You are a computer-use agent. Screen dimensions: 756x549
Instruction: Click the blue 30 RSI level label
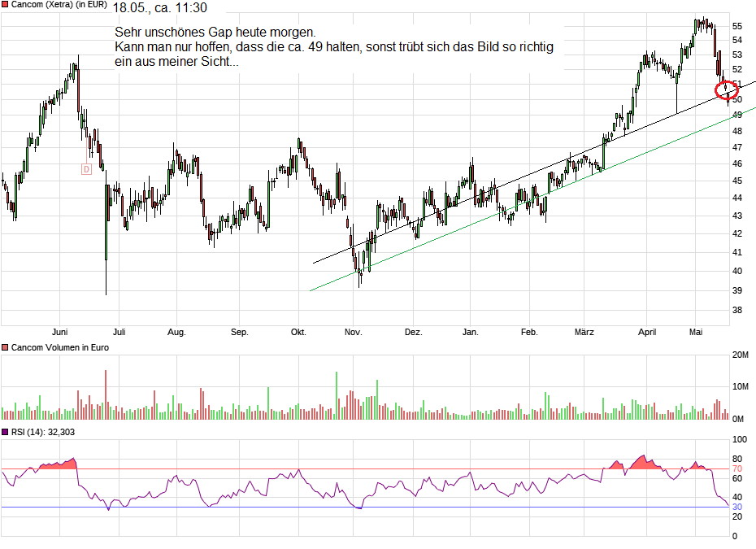[737, 508]
